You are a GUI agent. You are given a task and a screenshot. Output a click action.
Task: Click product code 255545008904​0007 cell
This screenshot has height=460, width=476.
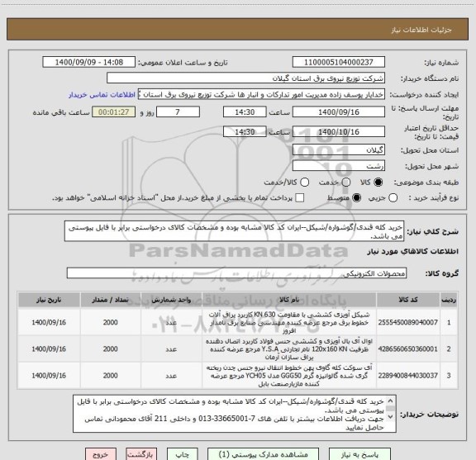(408, 322)
